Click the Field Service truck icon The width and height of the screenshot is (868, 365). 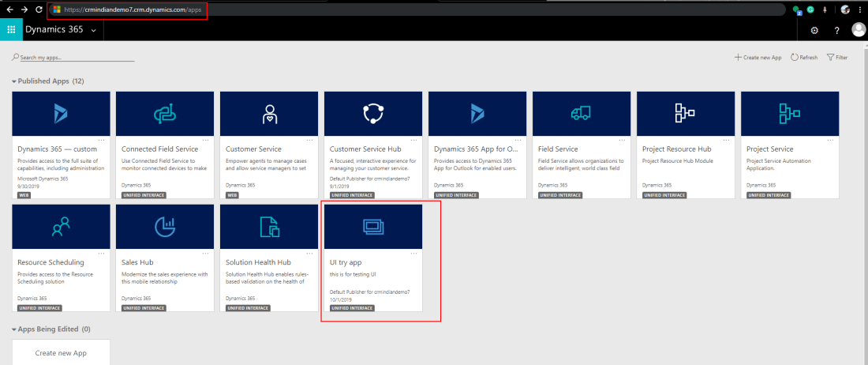[581, 114]
